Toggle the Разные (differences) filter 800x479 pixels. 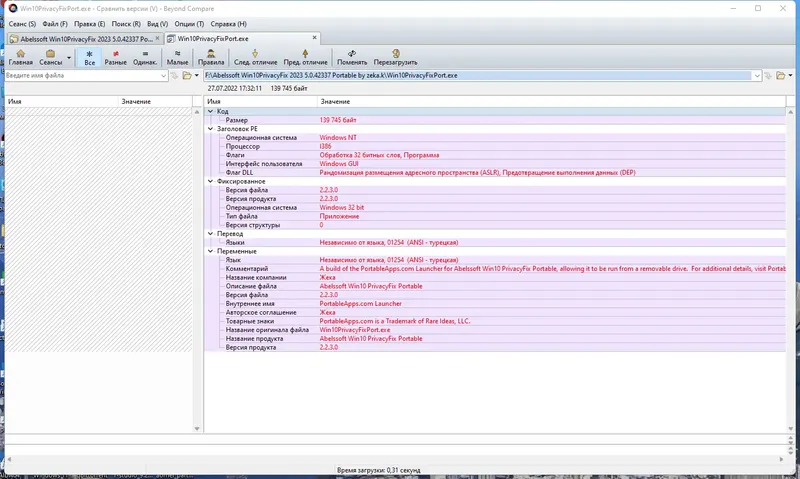(x=115, y=57)
